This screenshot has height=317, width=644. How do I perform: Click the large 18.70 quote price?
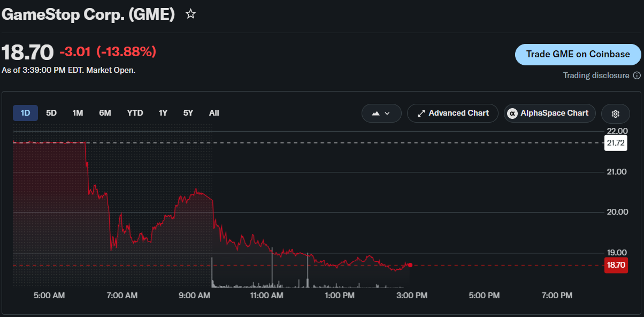click(28, 52)
